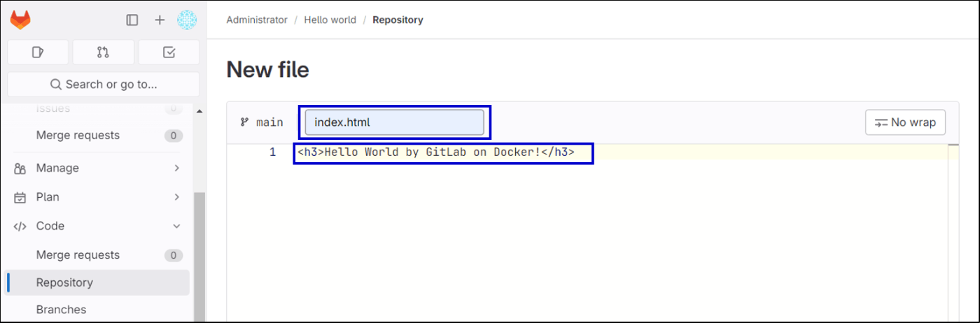Click the Manage group icon
This screenshot has height=323, width=980.
pyautogui.click(x=20, y=168)
